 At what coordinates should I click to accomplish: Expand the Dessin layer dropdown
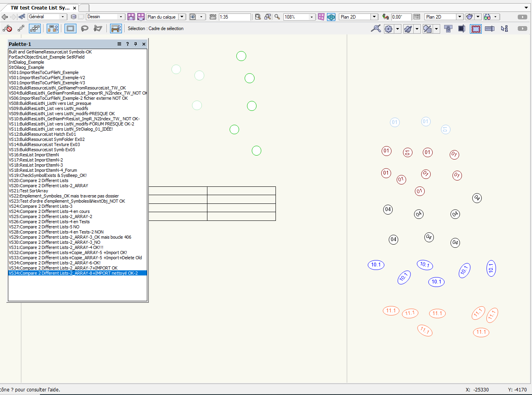121,17
